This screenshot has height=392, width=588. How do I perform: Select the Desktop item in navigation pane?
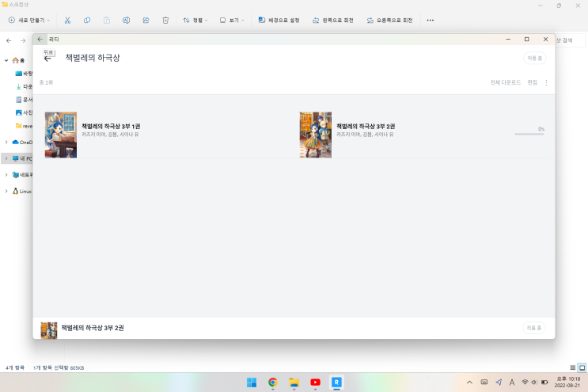[24, 74]
